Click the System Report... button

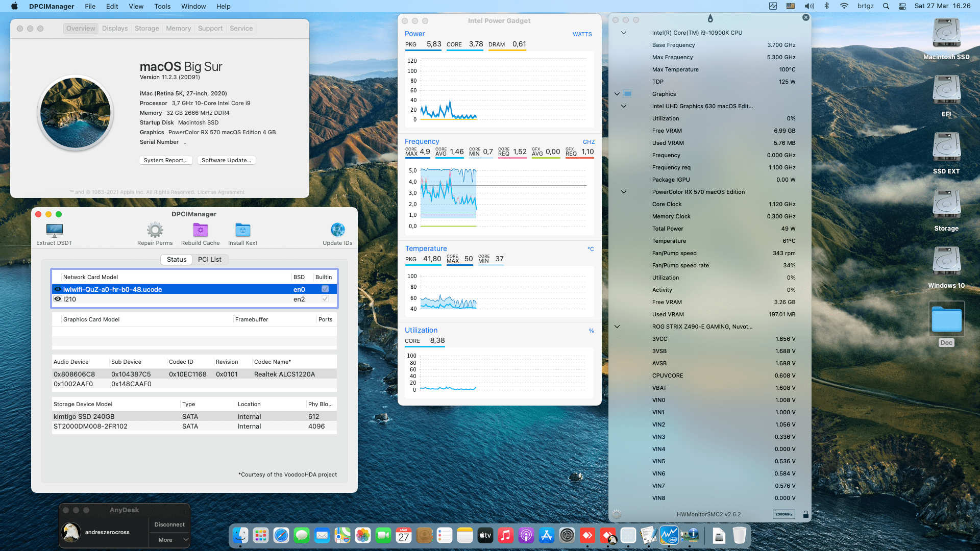tap(166, 160)
